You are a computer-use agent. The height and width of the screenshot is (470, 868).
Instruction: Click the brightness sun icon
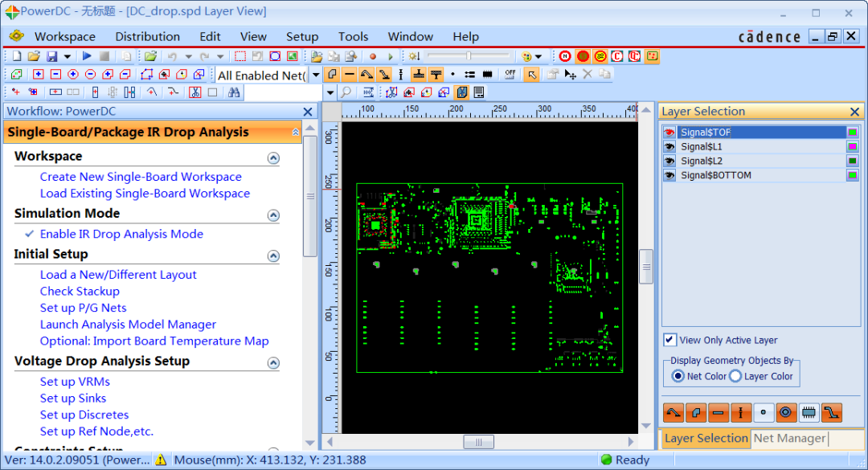414,56
